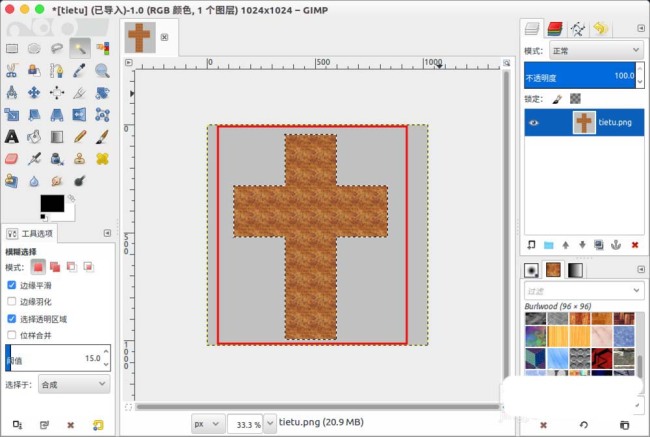Screen dimensions: 650x437
Task: Select the Text tool
Action: coord(12,136)
